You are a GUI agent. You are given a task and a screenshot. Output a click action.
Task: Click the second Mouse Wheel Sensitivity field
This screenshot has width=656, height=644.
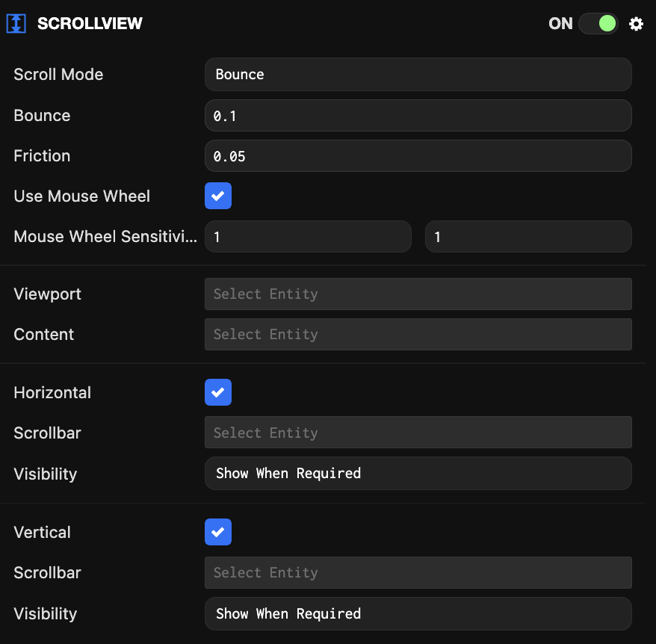click(x=527, y=236)
